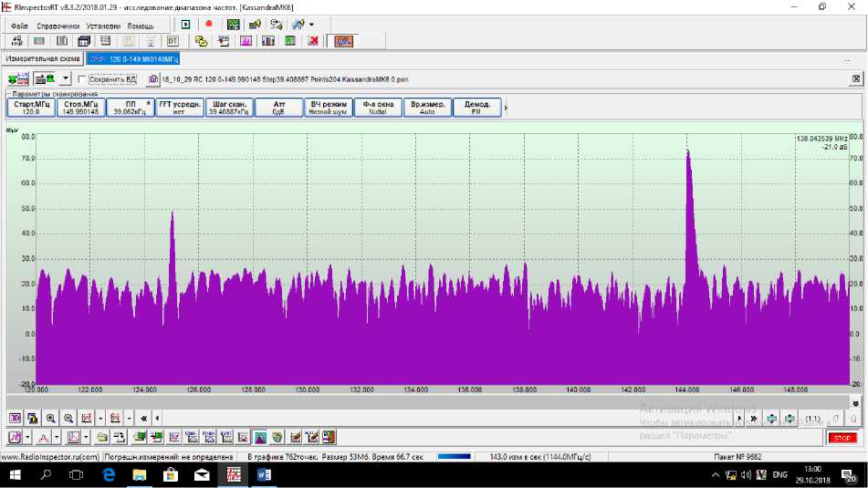Click the zoom out magnifier icon
Viewport: 868px width, 488px height.
[x=68, y=418]
